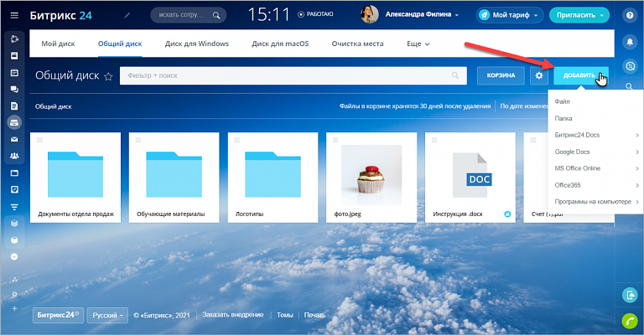
Task: Open the workgroups people icon in sidebar
Action: click(14, 156)
